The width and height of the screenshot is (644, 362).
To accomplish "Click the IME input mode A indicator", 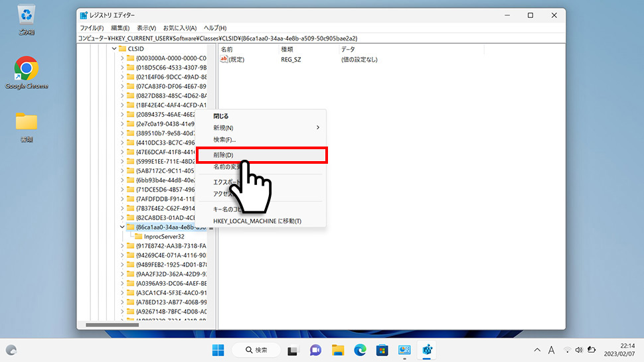I will [x=552, y=350].
